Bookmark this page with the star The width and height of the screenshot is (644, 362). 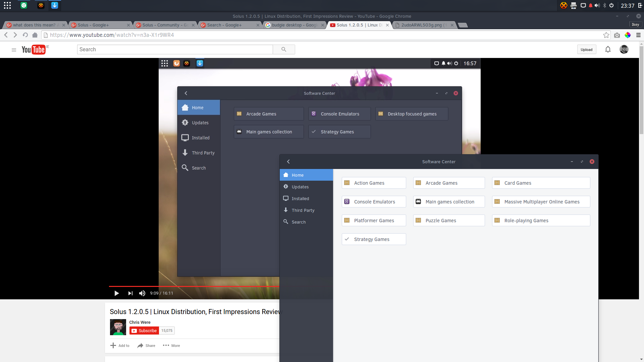coord(606,35)
